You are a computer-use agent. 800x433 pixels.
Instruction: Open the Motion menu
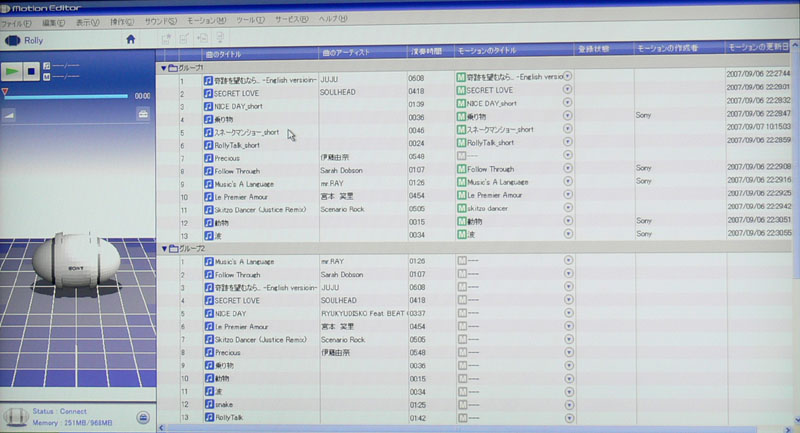tap(206, 21)
